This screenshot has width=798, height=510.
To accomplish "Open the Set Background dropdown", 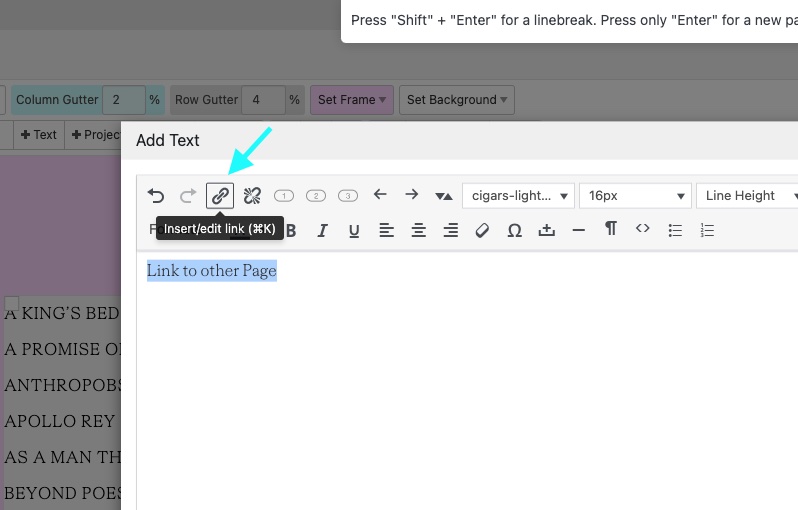I will [x=457, y=100].
